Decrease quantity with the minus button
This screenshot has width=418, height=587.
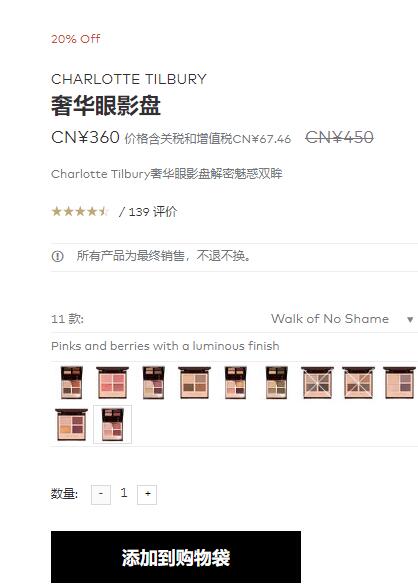[101, 494]
